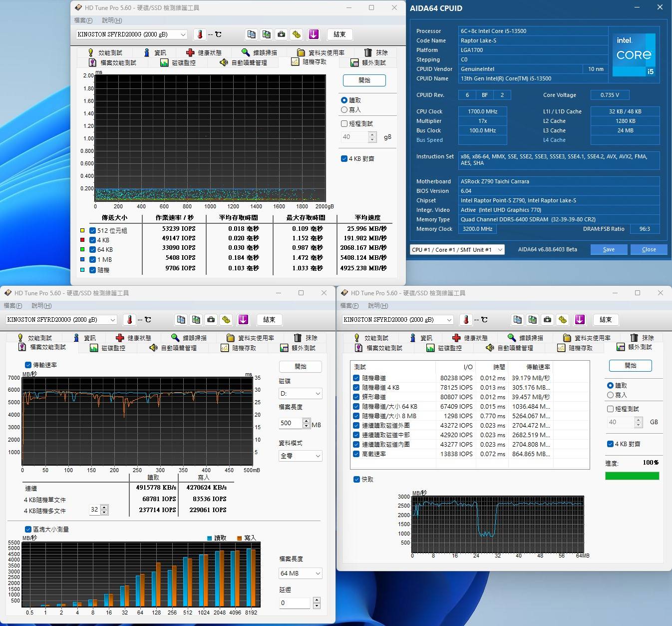This screenshot has height=626, width=672.
Task: Click the 作業速率 / 秒 column header
Action: pyautogui.click(x=174, y=218)
